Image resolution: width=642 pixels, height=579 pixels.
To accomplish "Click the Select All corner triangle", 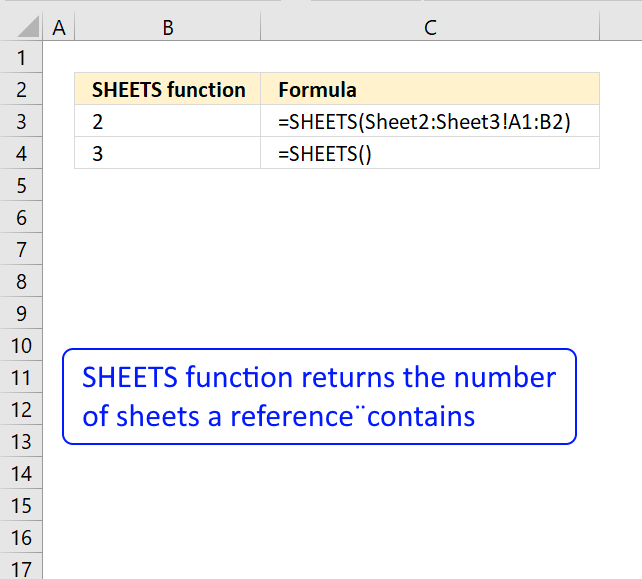I will [x=28, y=27].
